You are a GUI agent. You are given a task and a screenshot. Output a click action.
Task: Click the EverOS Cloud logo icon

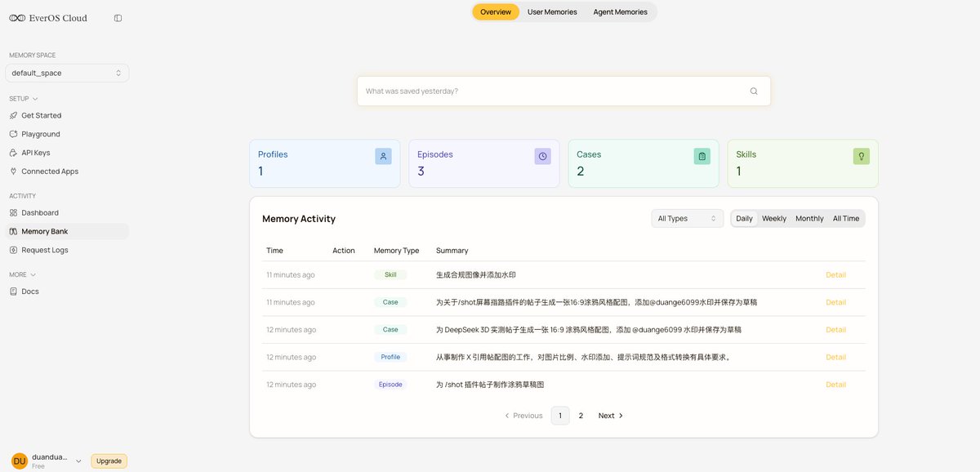point(17,18)
